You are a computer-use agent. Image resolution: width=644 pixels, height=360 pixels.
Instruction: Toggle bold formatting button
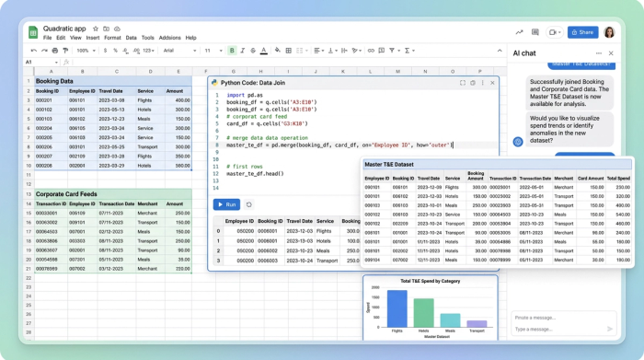tap(232, 51)
